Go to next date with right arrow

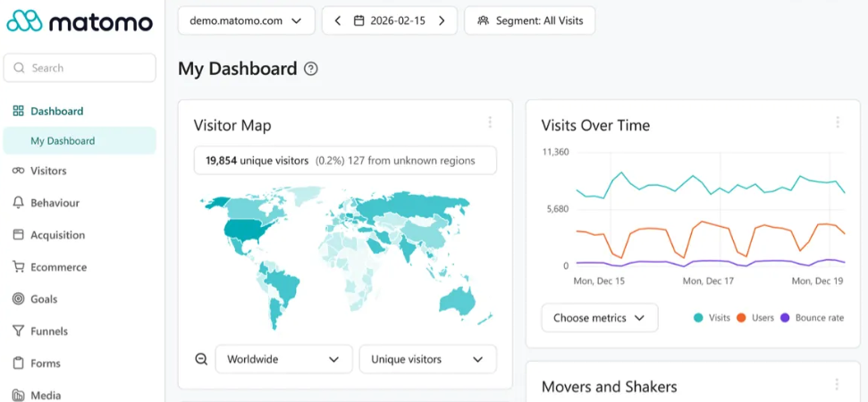pos(442,21)
